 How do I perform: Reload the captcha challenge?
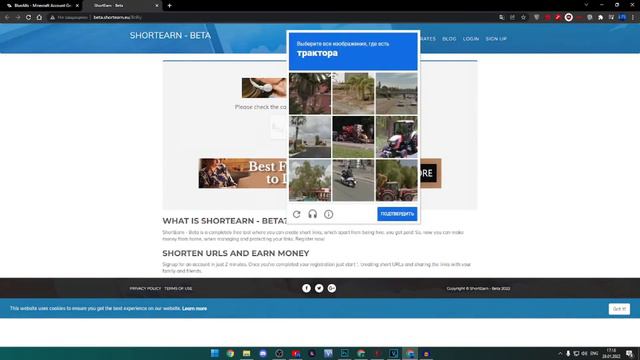[x=297, y=214]
